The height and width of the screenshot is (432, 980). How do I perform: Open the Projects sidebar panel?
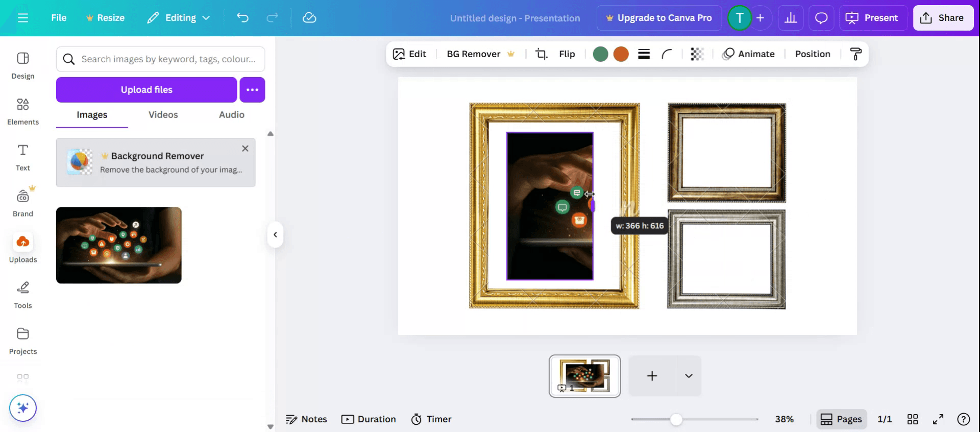(x=23, y=341)
